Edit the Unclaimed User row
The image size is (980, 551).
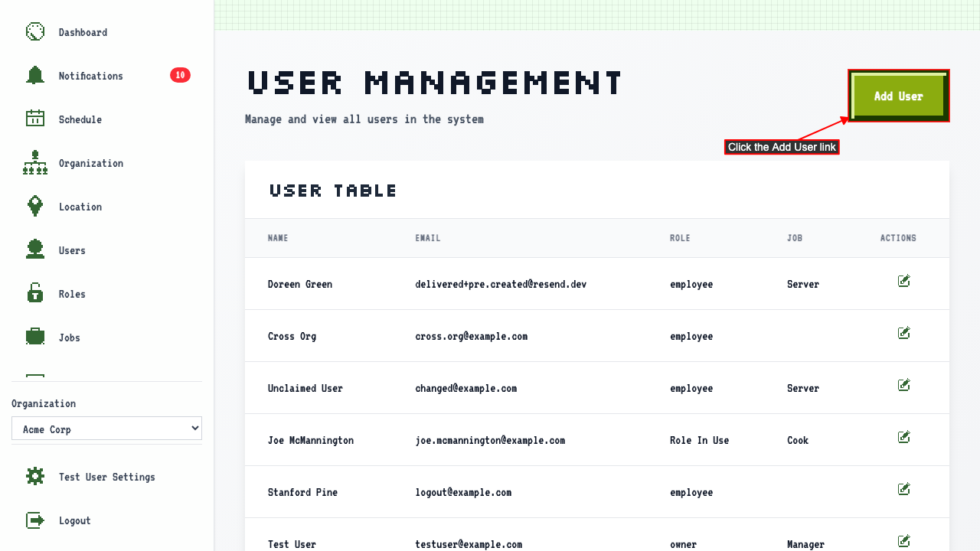(x=904, y=386)
